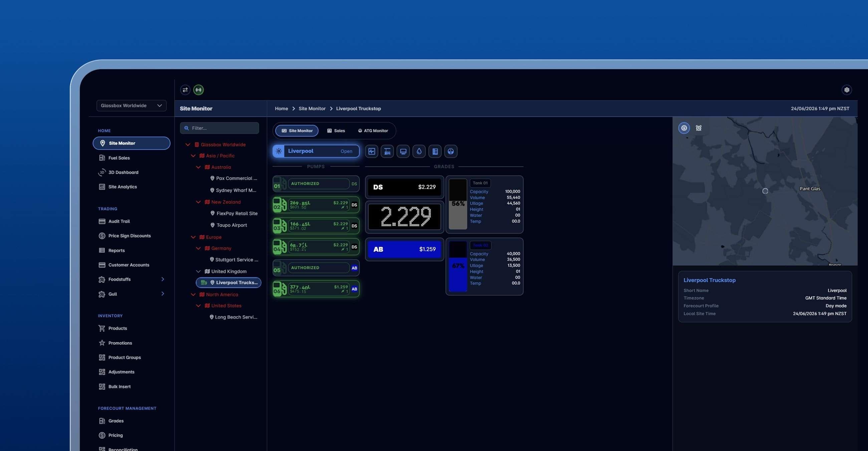Open Reports in the sidebar
This screenshot has width=868, height=451.
pyautogui.click(x=117, y=251)
